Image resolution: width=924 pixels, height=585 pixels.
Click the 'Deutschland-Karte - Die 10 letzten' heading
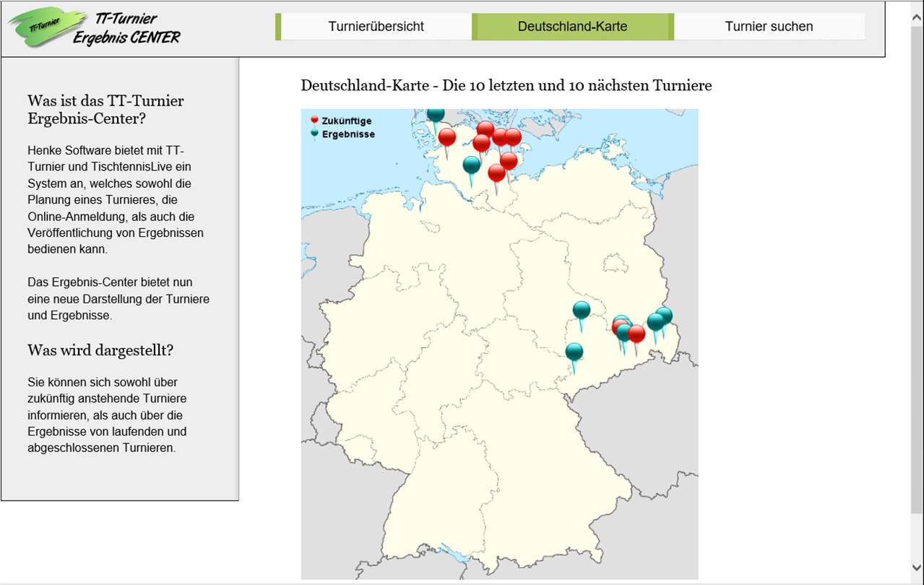click(x=506, y=86)
